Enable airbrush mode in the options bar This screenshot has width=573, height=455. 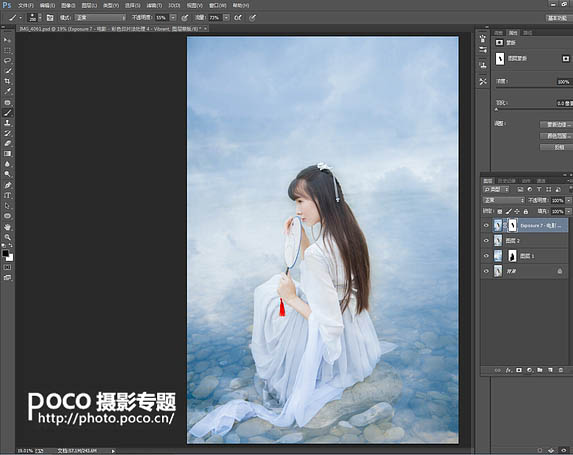click(x=238, y=18)
